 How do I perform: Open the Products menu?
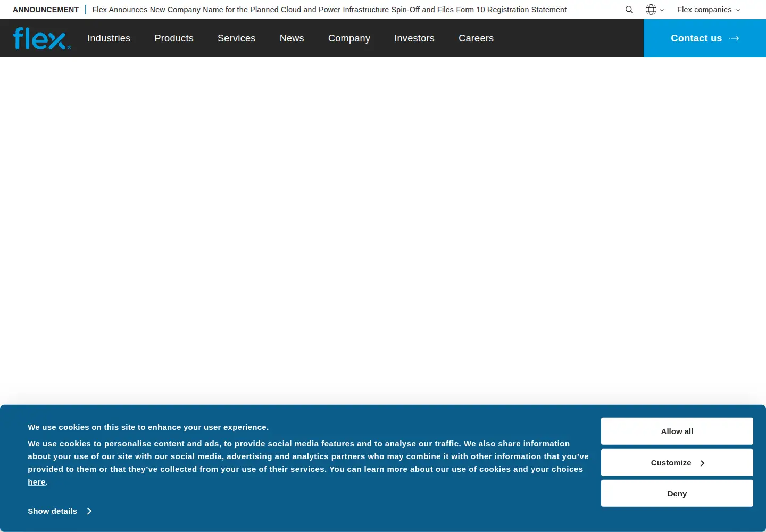click(x=174, y=38)
